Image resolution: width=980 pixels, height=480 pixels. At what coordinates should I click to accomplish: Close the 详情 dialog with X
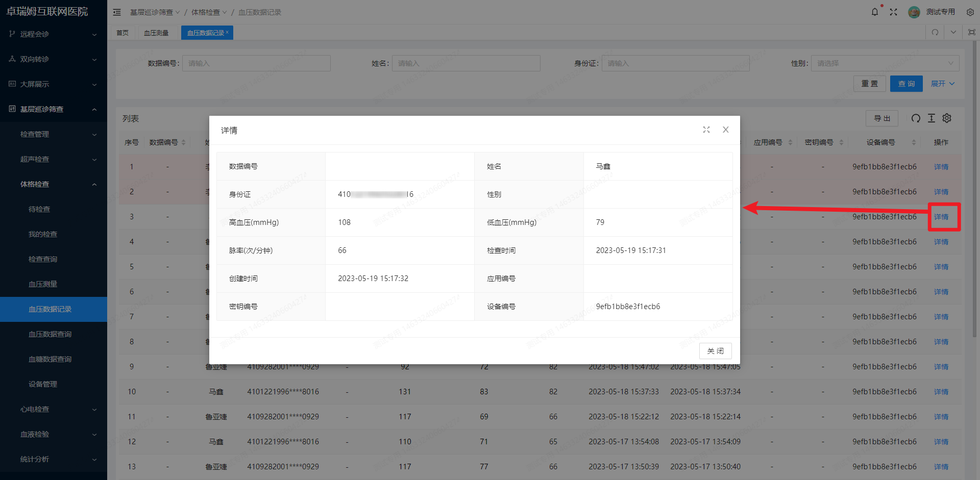coord(725,130)
